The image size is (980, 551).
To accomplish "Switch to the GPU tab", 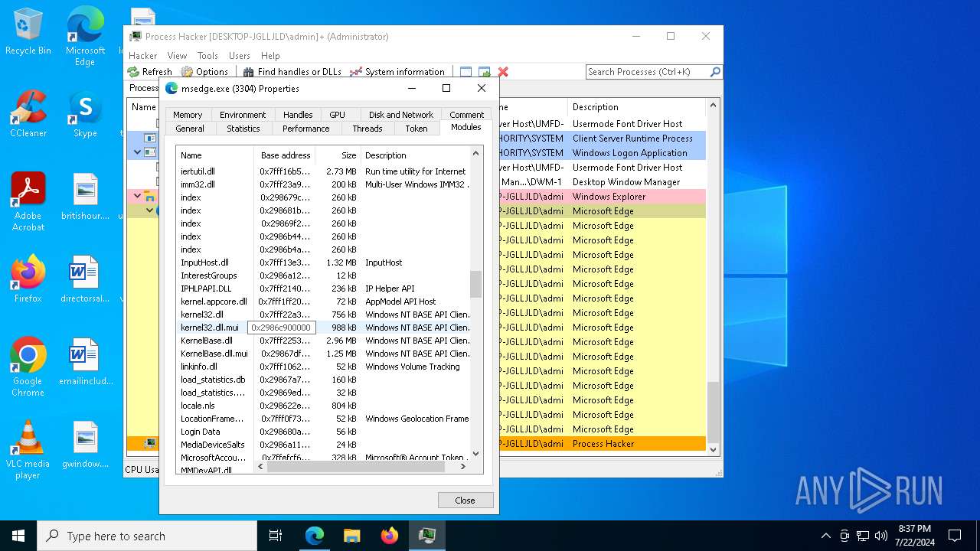I will point(338,115).
